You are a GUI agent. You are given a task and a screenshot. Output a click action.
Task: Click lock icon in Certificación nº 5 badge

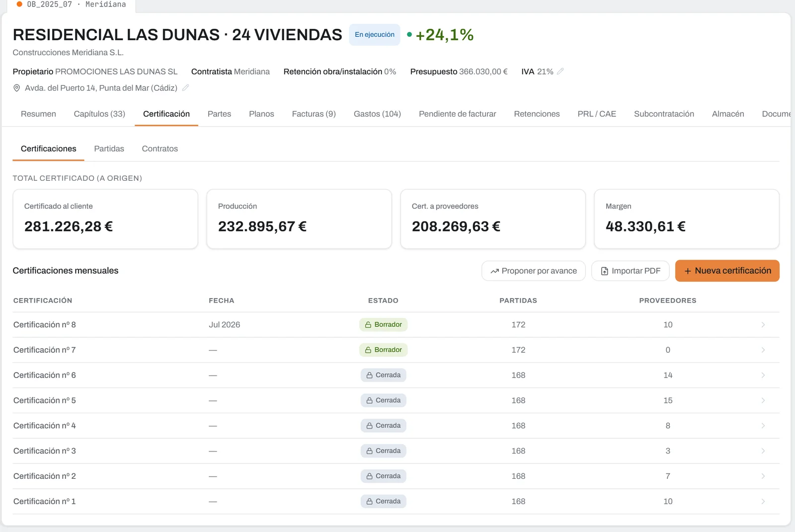(370, 401)
